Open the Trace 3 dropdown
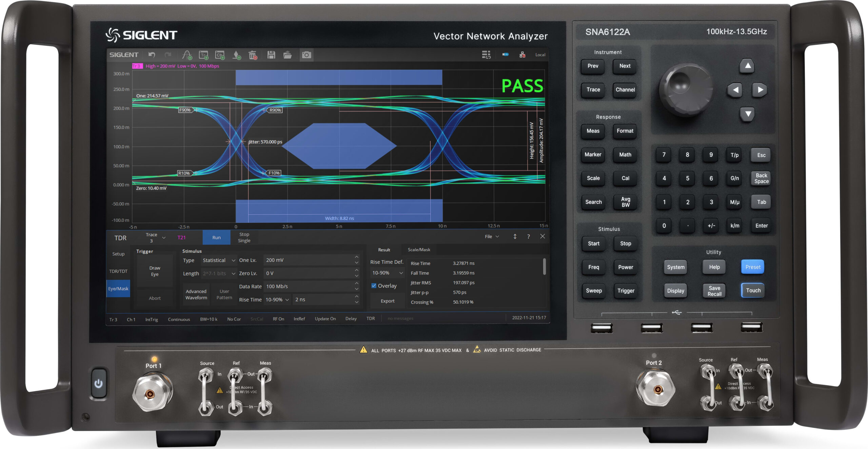 point(156,238)
